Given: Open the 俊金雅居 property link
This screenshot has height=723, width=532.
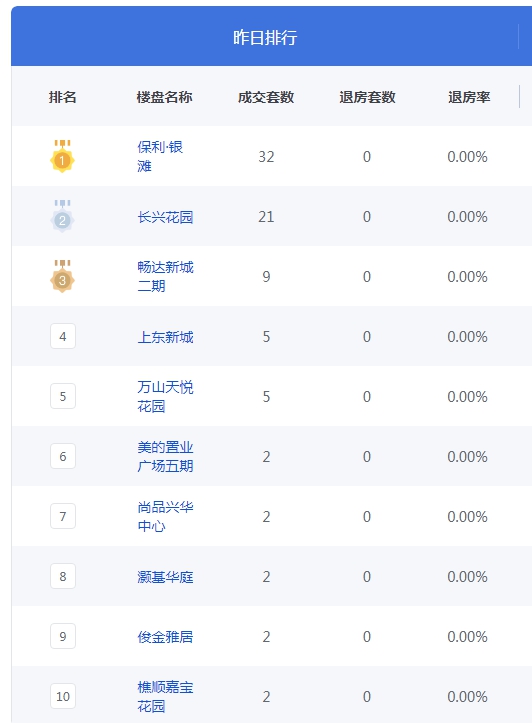Looking at the screenshot, I should click(x=165, y=636).
